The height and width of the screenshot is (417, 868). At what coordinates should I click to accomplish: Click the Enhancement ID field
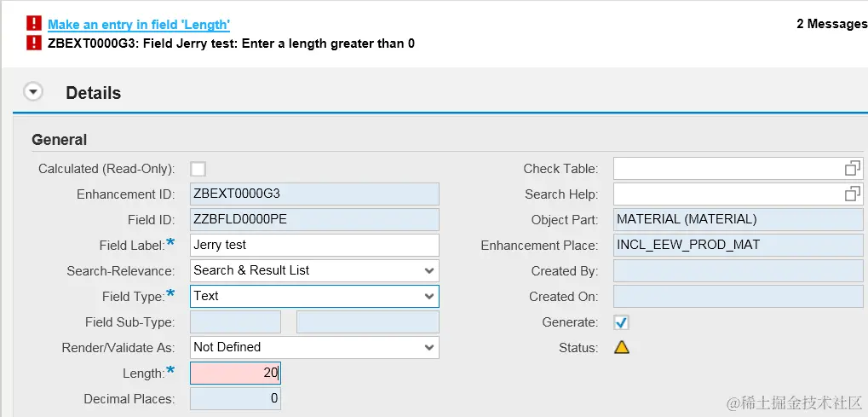[x=314, y=194]
